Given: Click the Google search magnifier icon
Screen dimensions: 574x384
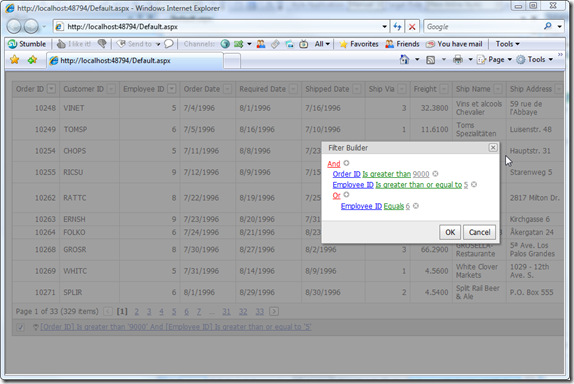Looking at the screenshot, I should (548, 26).
